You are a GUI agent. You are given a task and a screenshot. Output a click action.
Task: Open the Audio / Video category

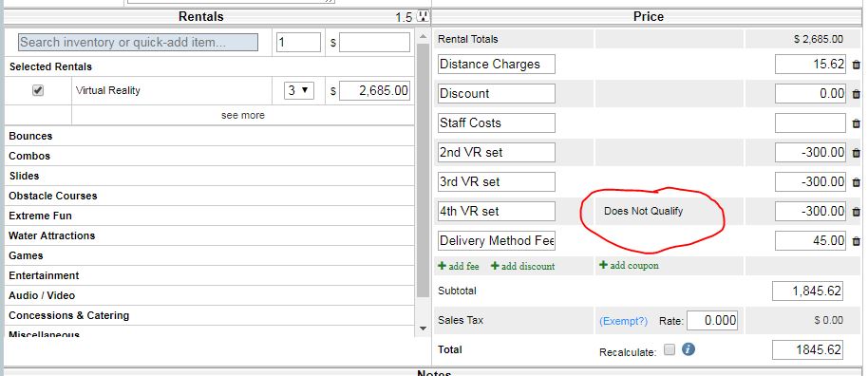click(209, 295)
